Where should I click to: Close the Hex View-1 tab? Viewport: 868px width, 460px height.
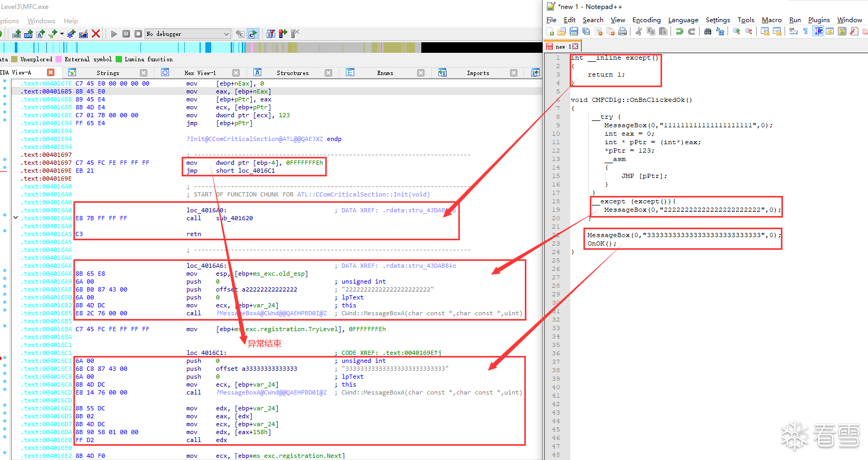coord(236,73)
